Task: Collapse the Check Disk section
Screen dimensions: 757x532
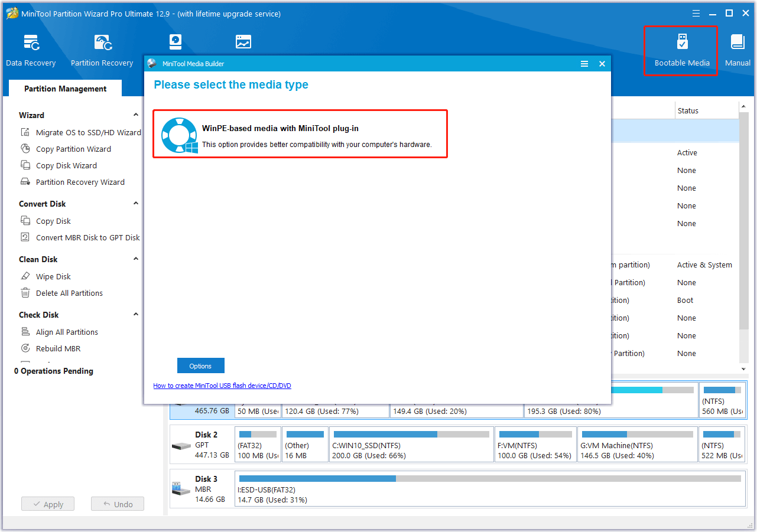Action: 136,315
